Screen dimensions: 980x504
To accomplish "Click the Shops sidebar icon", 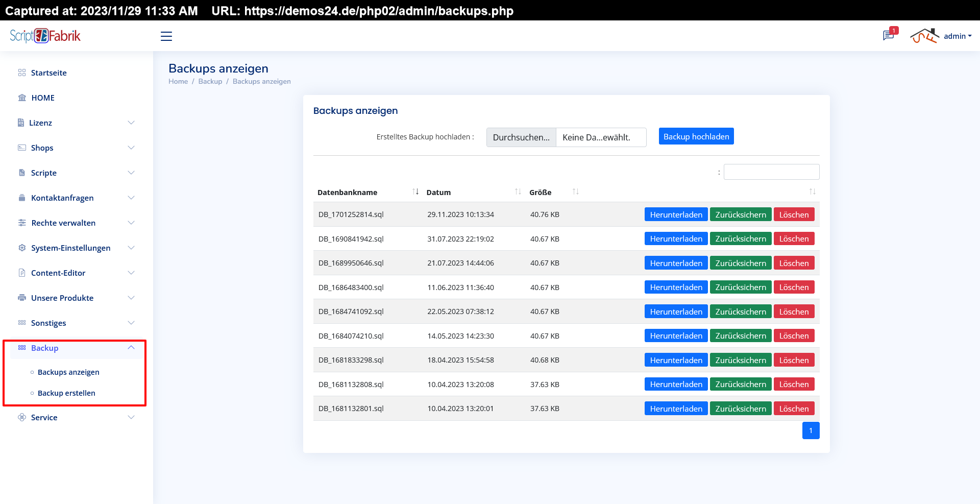I will (22, 148).
